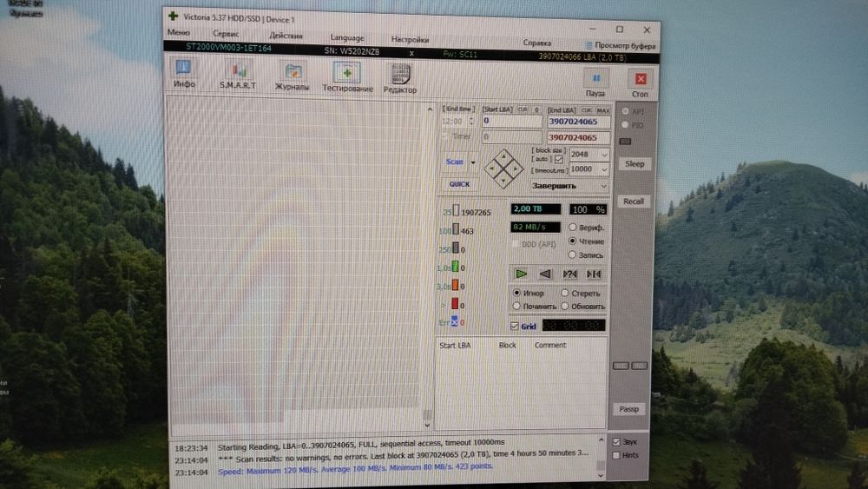Viewport: 868px width, 489px height.
Task: Toggle the Звук sound checkbox
Action: pos(616,442)
